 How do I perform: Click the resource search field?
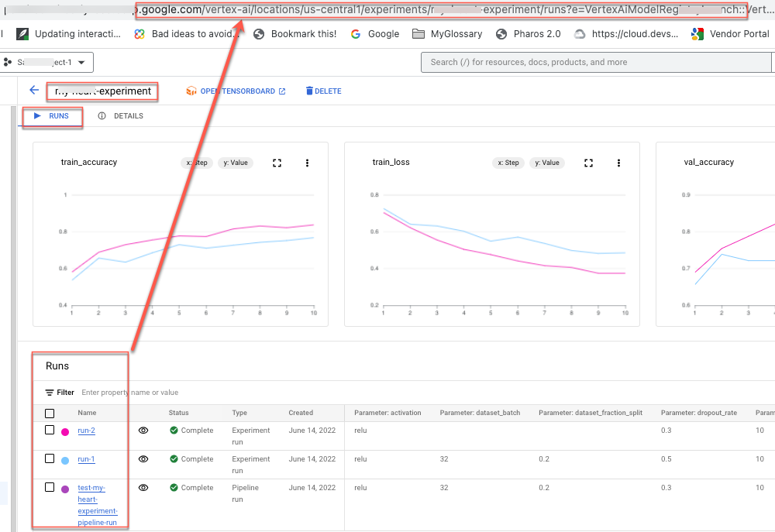point(597,62)
